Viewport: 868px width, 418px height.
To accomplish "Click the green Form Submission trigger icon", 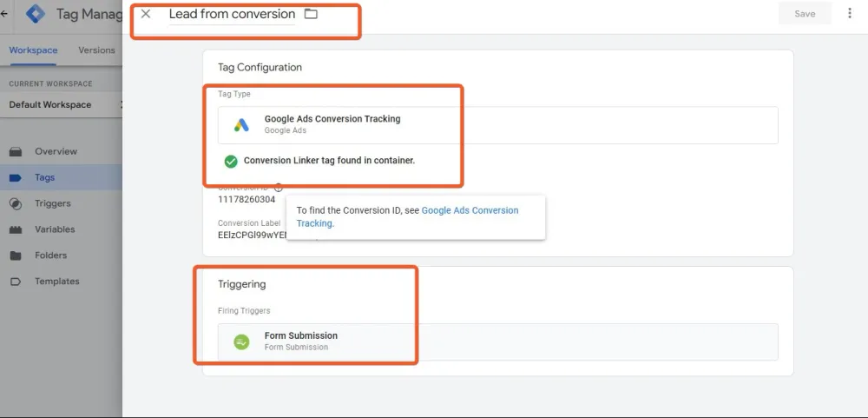I will [x=241, y=342].
